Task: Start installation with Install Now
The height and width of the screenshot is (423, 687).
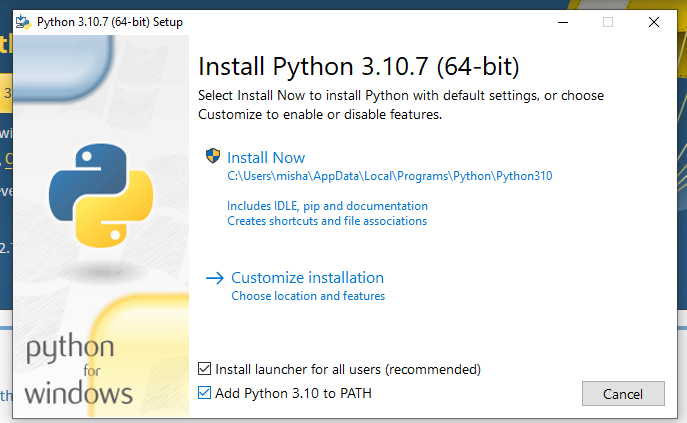Action: (266, 158)
